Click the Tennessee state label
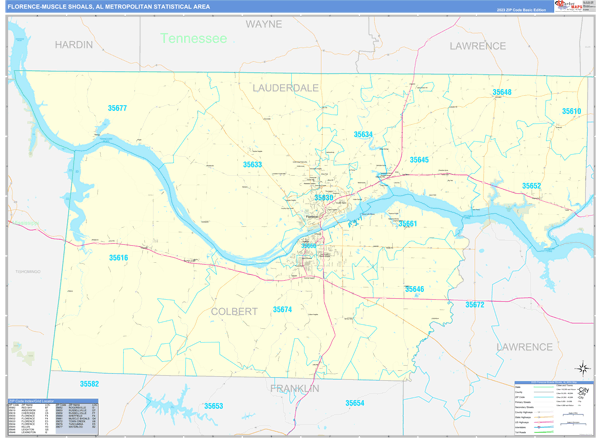This screenshot has height=438, width=600. click(194, 38)
